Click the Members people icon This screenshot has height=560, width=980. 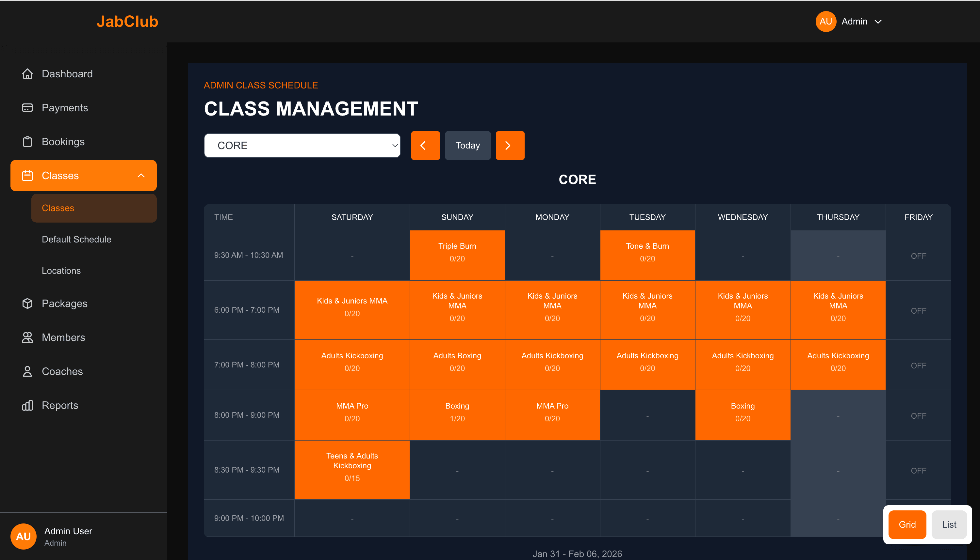[27, 337]
